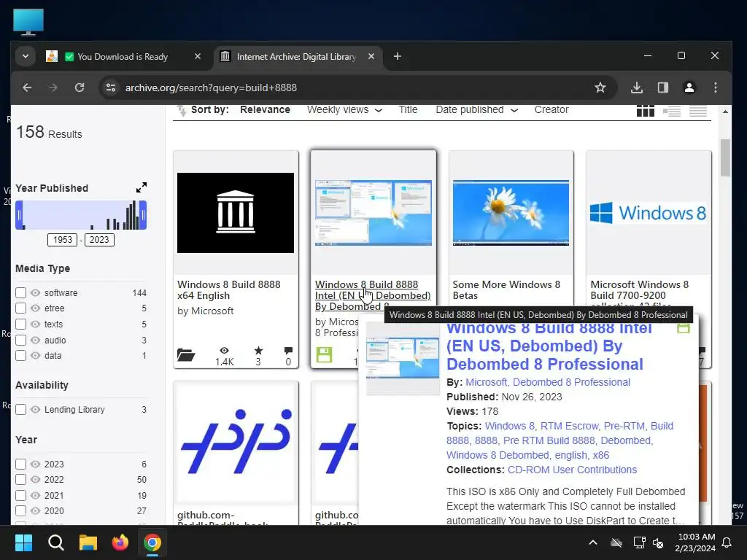This screenshot has width=747, height=560.
Task: Click the page vertical scrollbar thumb
Action: (725, 158)
